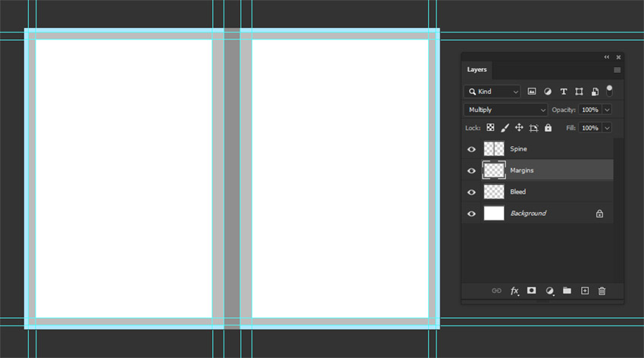The height and width of the screenshot is (358, 644).
Task: Hide the Margins layer
Action: pyautogui.click(x=471, y=170)
